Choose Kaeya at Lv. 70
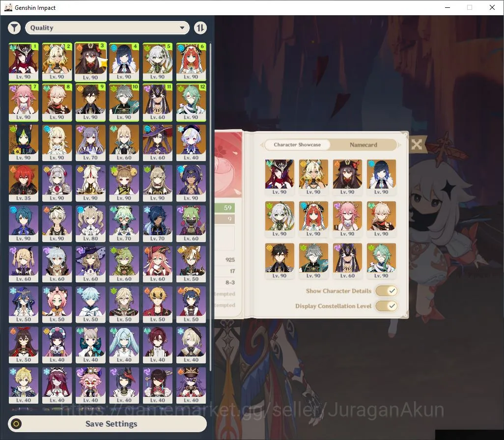Screen dimensions: 504x440 (158, 224)
